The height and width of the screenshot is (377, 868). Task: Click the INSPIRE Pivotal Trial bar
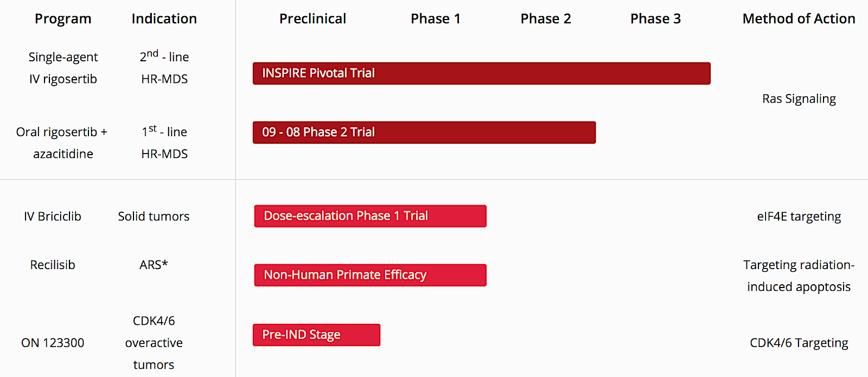pos(482,73)
